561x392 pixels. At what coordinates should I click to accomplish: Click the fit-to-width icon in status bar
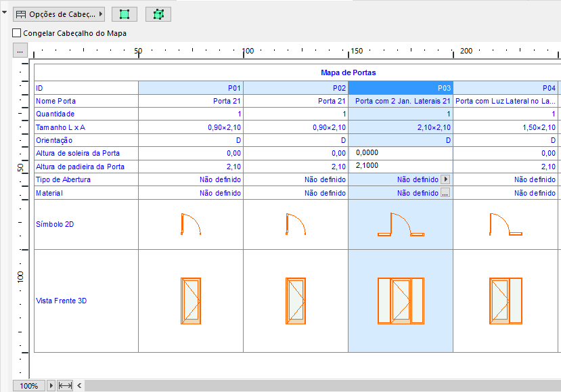click(x=65, y=385)
